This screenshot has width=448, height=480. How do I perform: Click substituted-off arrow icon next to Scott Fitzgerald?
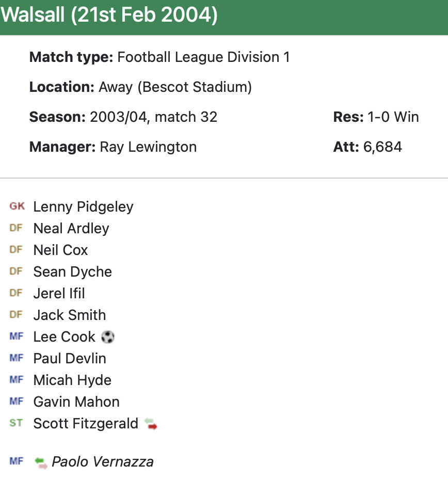pyautogui.click(x=151, y=424)
